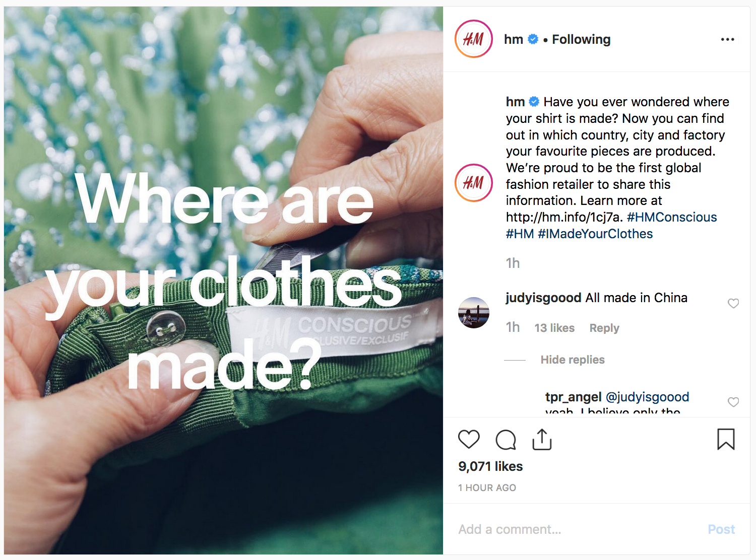Open H&M profile picture in header
The width and height of the screenshot is (756, 560).
tap(474, 39)
